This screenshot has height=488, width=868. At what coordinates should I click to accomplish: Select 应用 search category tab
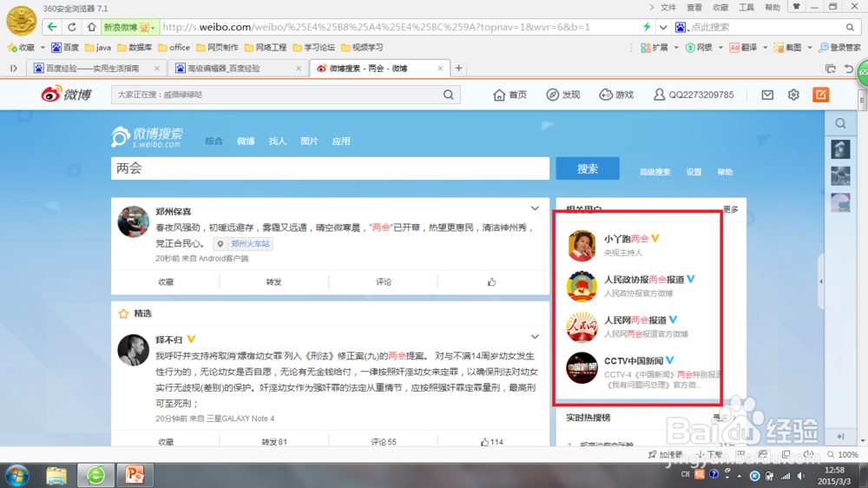[341, 142]
